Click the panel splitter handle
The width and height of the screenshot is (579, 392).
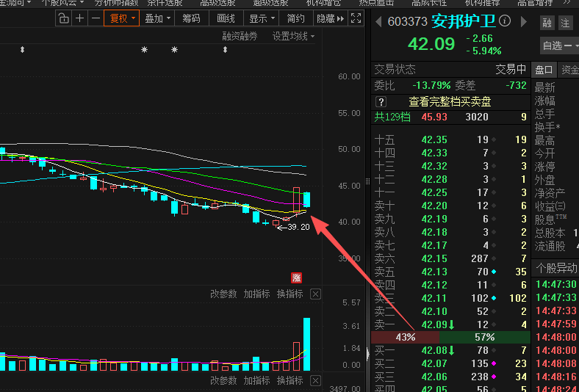pos(367,181)
